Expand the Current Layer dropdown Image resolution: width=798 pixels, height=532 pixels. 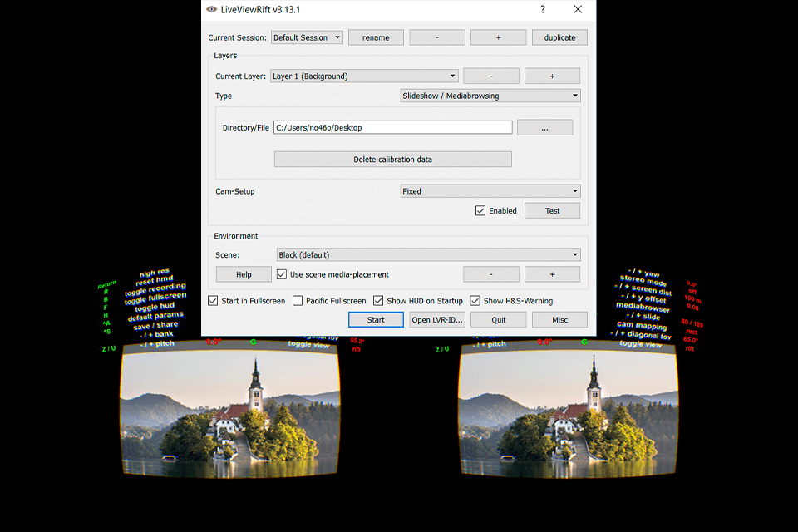363,76
